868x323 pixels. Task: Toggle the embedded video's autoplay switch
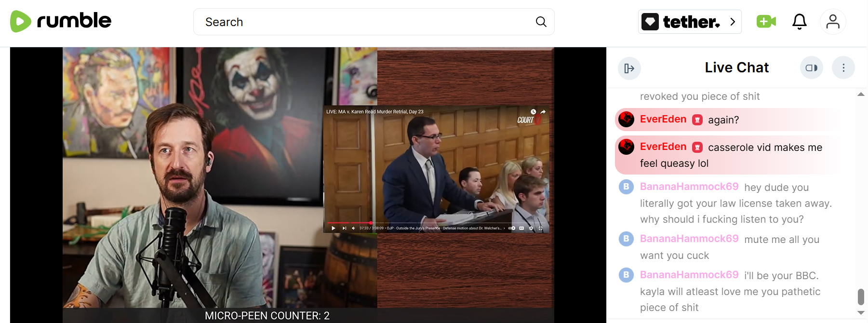(512, 228)
